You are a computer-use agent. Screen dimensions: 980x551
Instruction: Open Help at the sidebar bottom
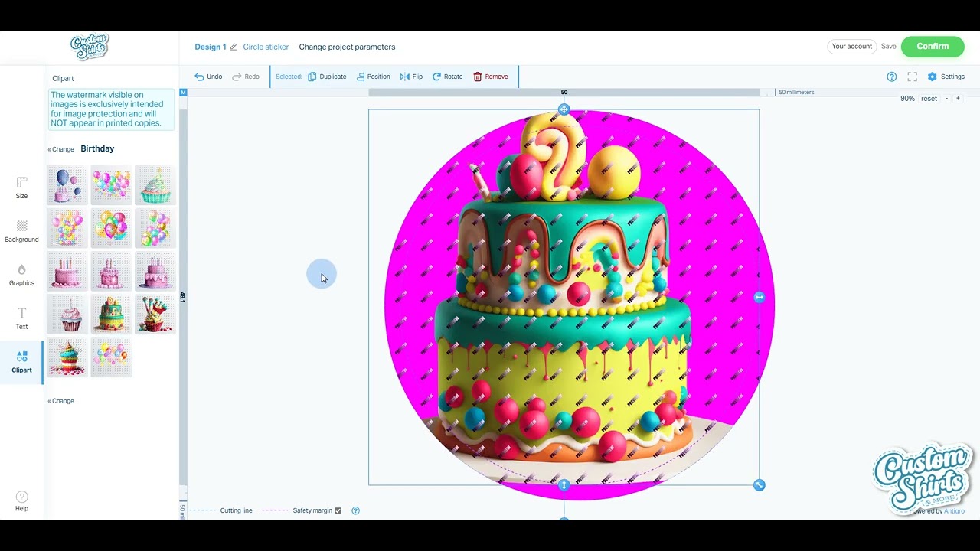[x=21, y=501]
